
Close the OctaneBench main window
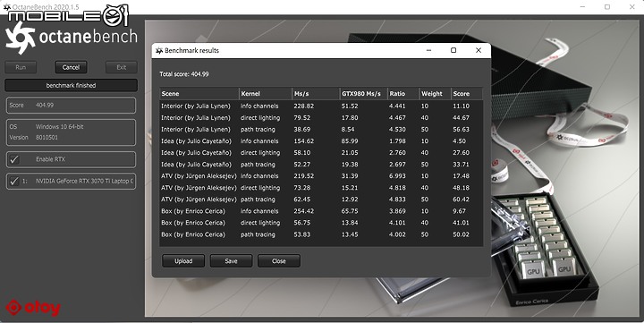(632, 7)
